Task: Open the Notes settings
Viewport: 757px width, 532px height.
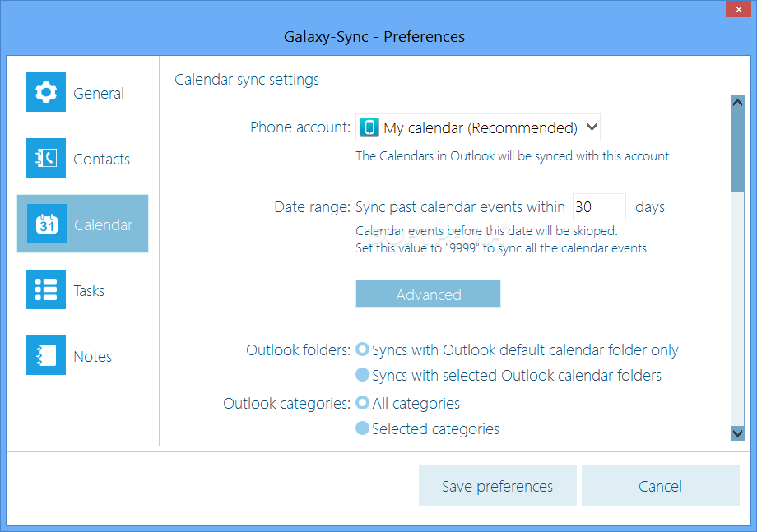Action: [x=92, y=356]
